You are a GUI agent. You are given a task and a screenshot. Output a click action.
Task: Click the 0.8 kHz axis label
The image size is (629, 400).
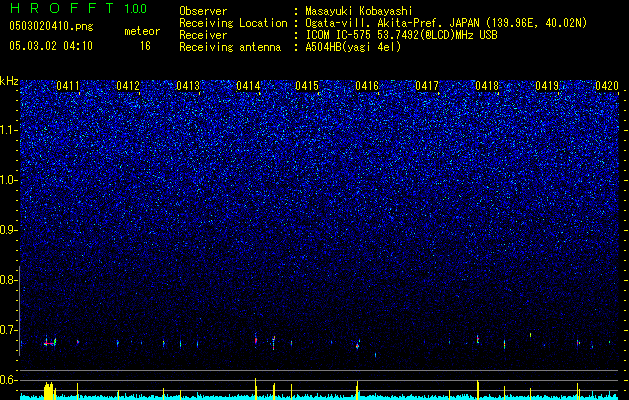coord(8,280)
